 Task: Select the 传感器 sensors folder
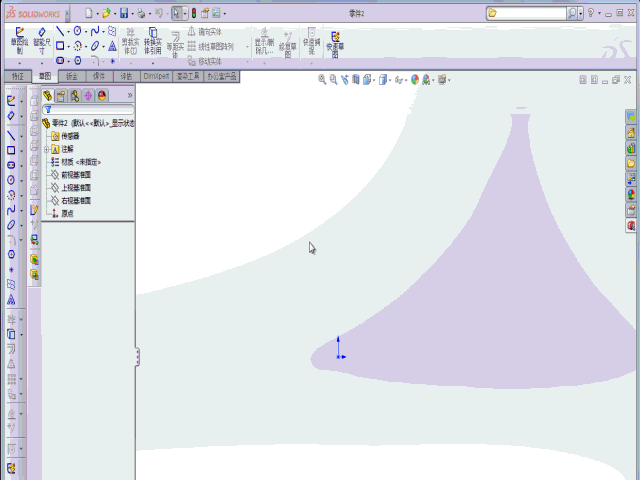point(65,136)
